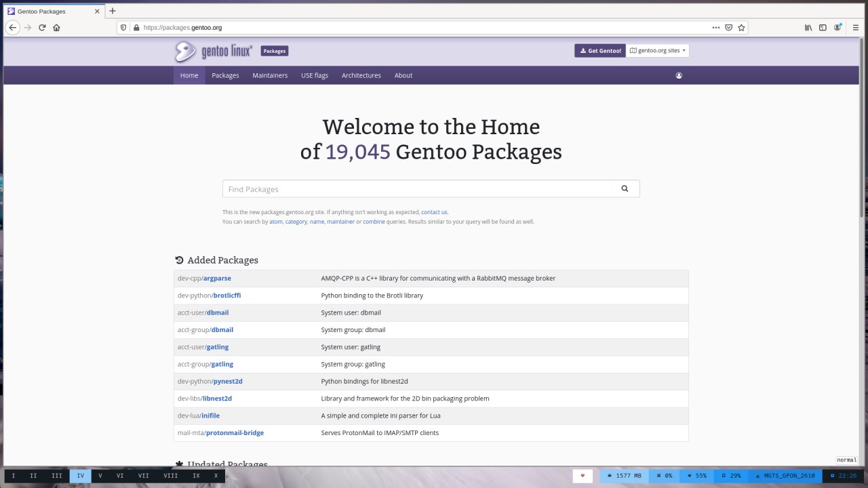Open the dev-libs/libnest2d package
This screenshot has height=488, width=868.
[x=205, y=399]
